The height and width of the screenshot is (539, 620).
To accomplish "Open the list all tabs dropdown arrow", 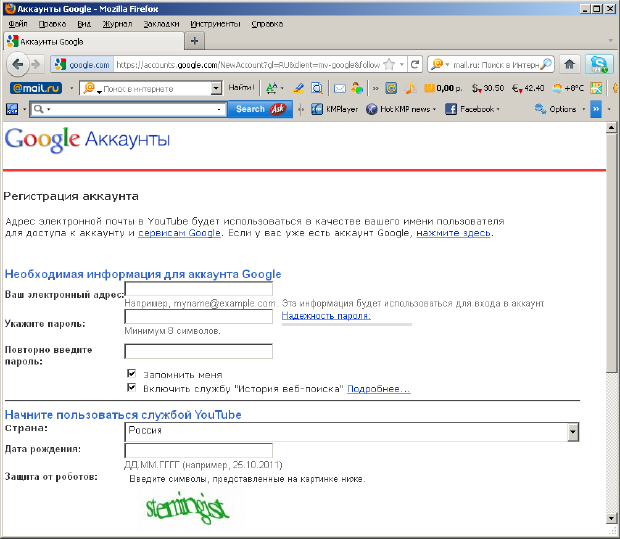I will (611, 41).
